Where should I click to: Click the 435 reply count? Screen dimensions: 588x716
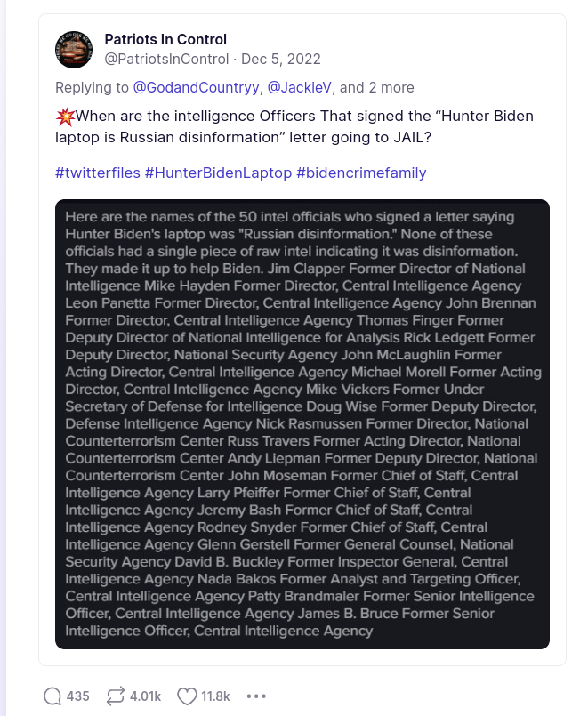click(78, 696)
